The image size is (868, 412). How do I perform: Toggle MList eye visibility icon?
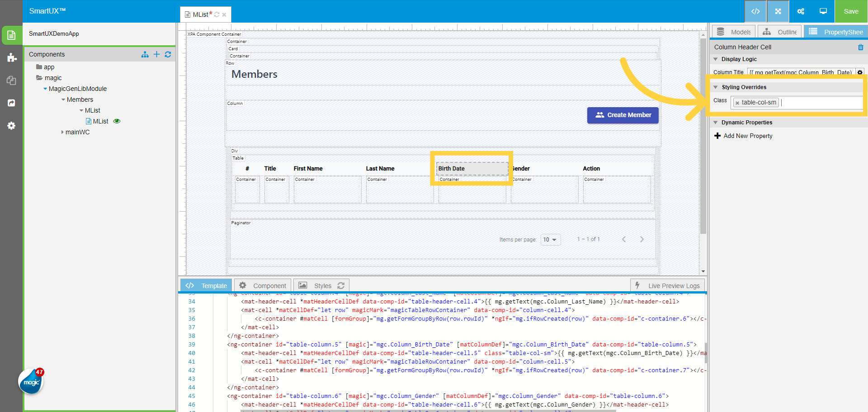[117, 121]
